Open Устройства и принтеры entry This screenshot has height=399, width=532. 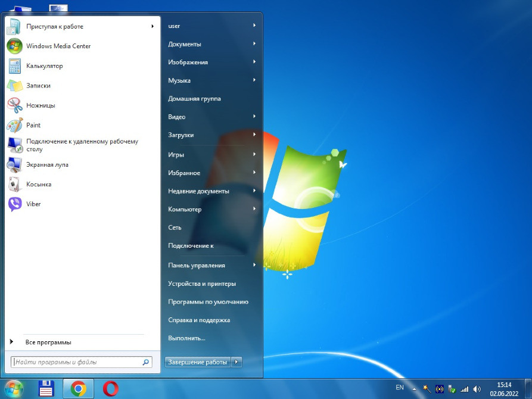202,284
